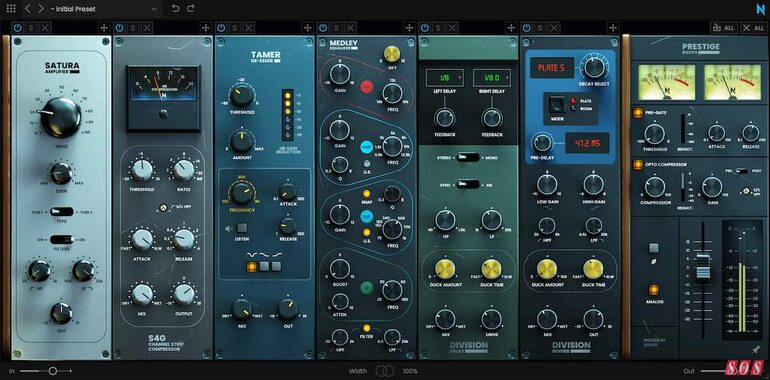Toggle Tamer de-esser power button
770x380 pixels.
coord(221,28)
